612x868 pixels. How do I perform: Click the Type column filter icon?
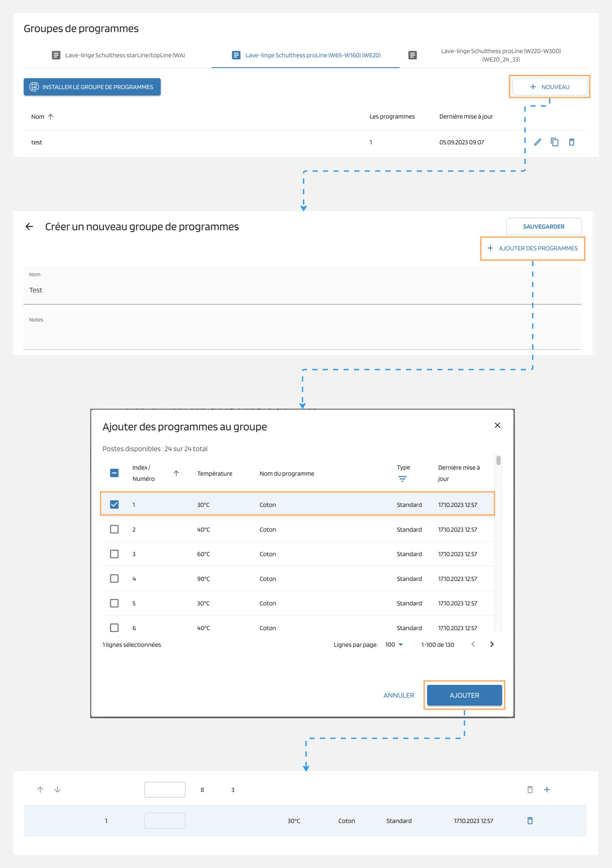coord(402,479)
